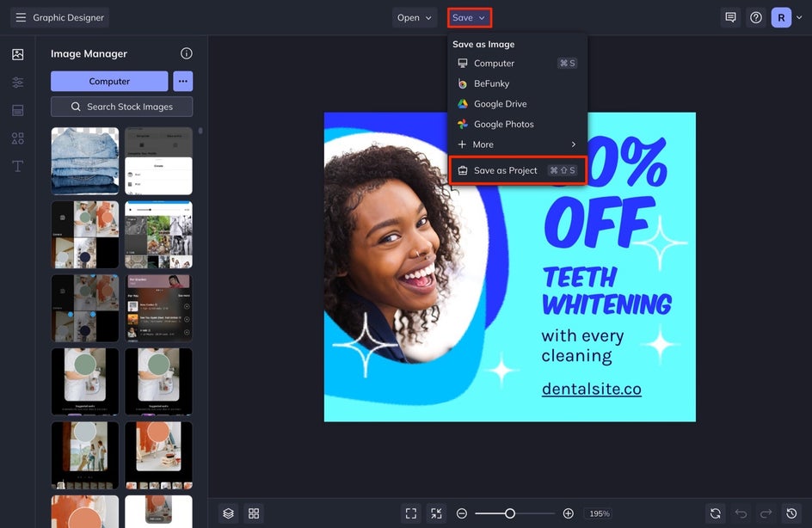The height and width of the screenshot is (528, 812).
Task: Click the Image Manager info icon
Action: [186, 53]
